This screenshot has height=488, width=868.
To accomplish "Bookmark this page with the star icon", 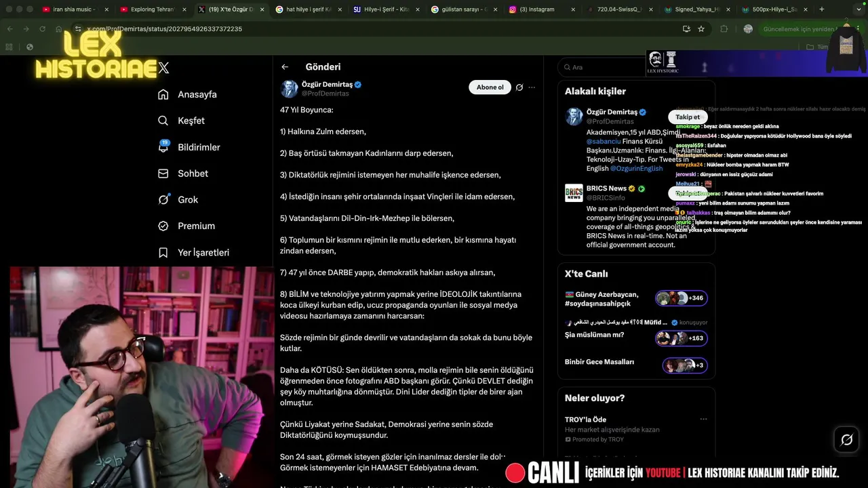I will (701, 29).
